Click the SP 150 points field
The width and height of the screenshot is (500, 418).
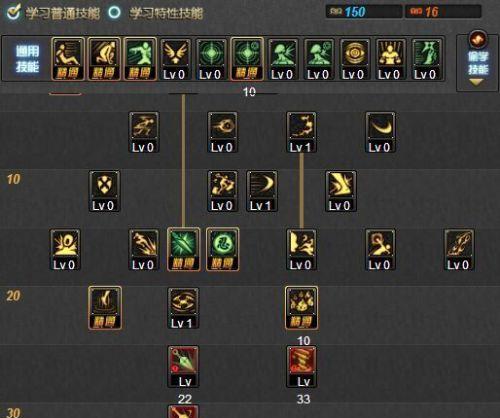point(364,12)
